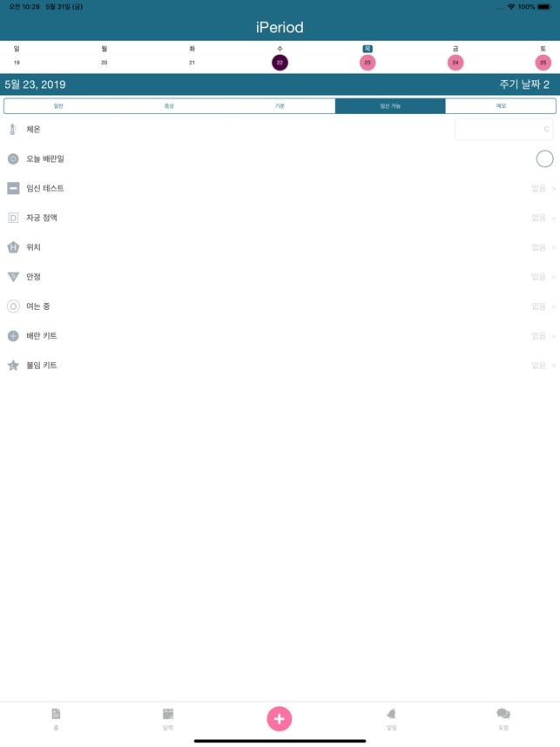Screen dimensions: 560x747
Task: Tap the 불임 키트 star icon
Action: (x=13, y=366)
